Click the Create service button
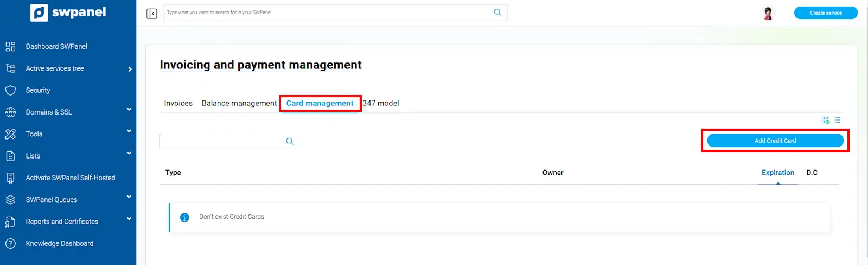The height and width of the screenshot is (265, 868). pyautogui.click(x=826, y=13)
